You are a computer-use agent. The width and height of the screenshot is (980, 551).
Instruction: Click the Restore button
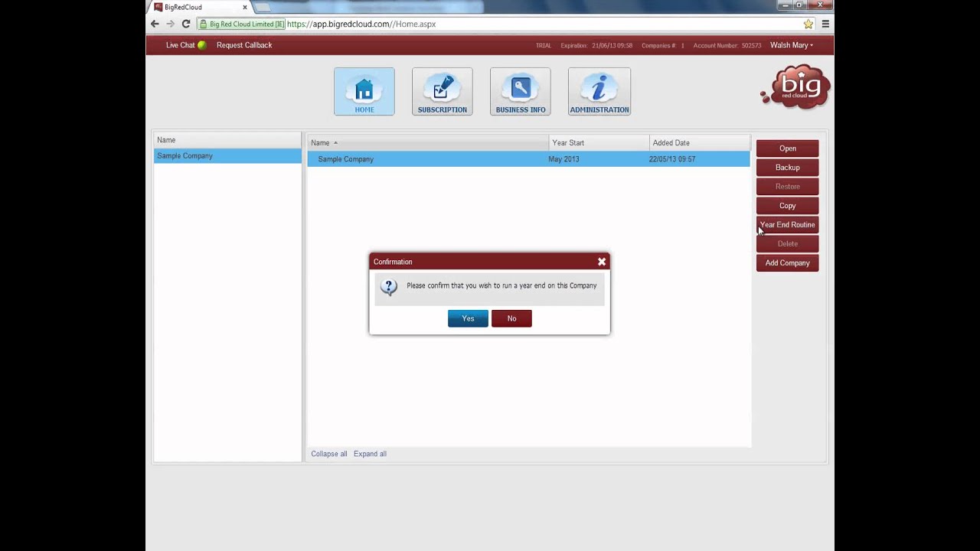[x=788, y=187]
